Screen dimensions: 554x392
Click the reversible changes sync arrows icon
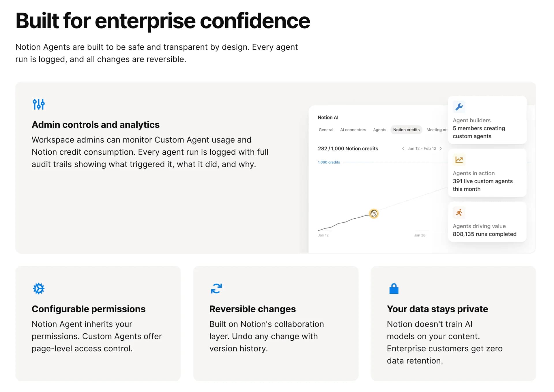tap(216, 288)
